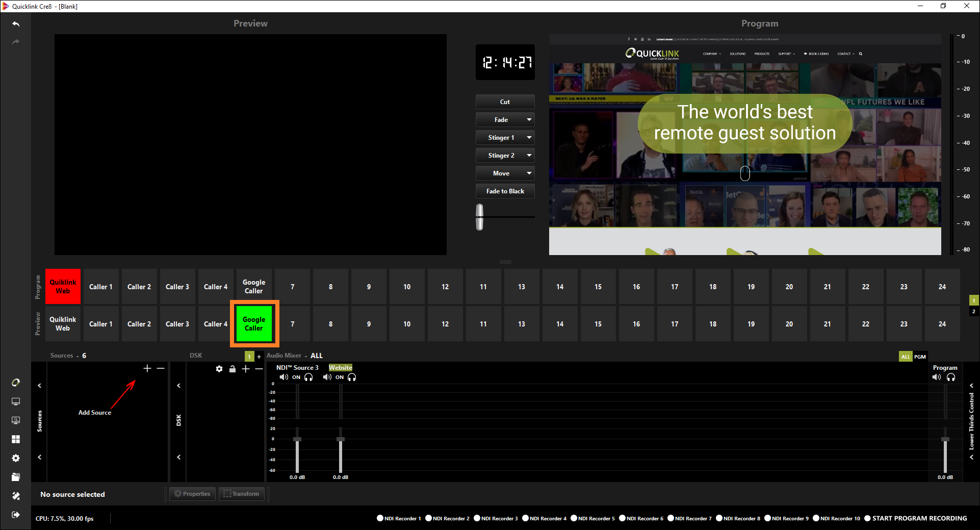The height and width of the screenshot is (530, 980).
Task: Open the stacked folders icon in sidebar
Action: point(16,477)
